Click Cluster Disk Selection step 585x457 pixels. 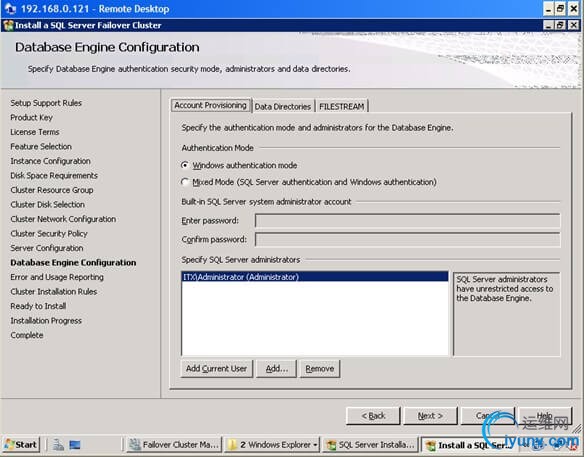point(47,205)
